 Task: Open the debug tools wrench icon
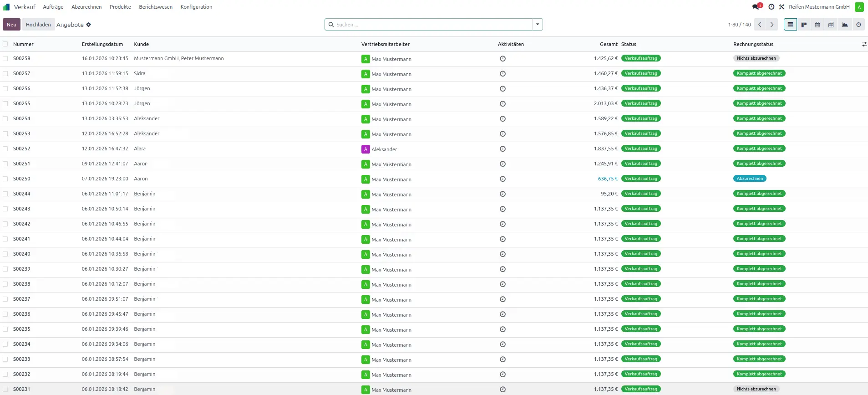pos(782,7)
